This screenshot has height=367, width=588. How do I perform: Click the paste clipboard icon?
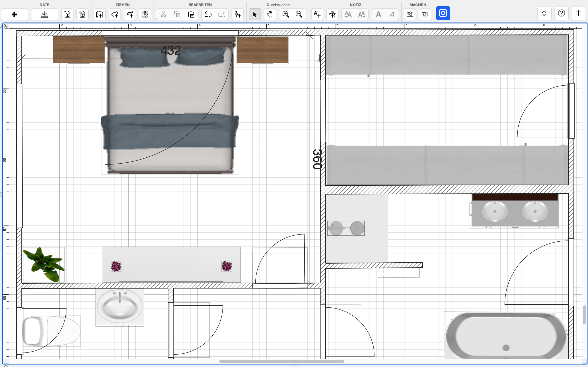pyautogui.click(x=191, y=14)
